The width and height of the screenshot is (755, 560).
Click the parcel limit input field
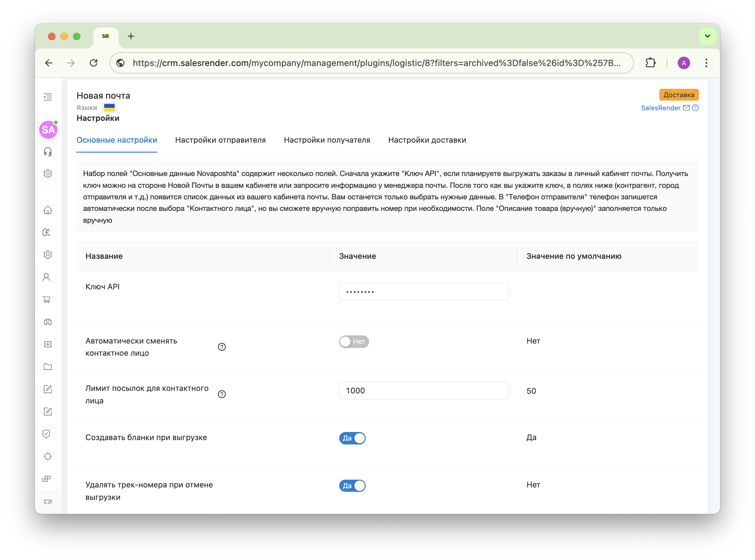423,391
